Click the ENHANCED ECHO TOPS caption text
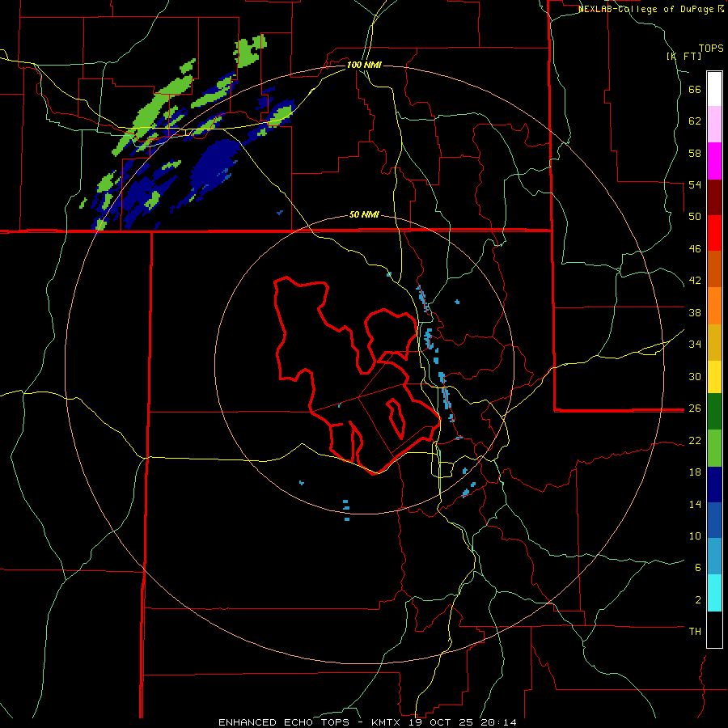The image size is (728, 728). click(284, 722)
